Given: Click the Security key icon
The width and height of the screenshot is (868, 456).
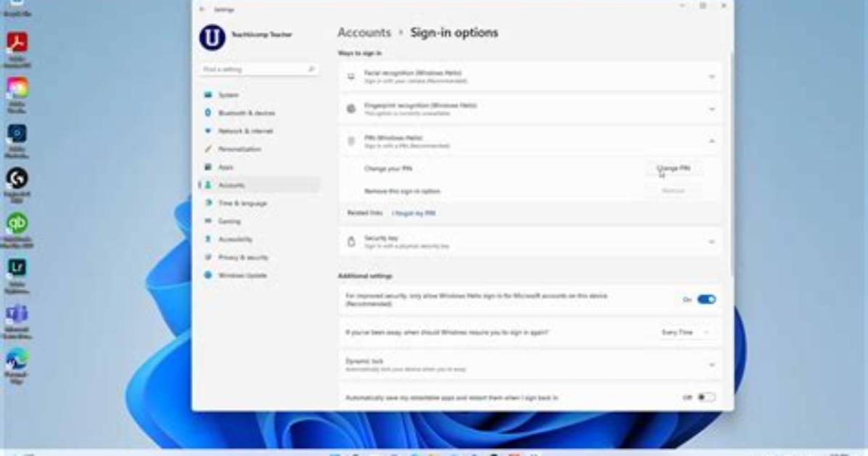Looking at the screenshot, I should point(351,242).
